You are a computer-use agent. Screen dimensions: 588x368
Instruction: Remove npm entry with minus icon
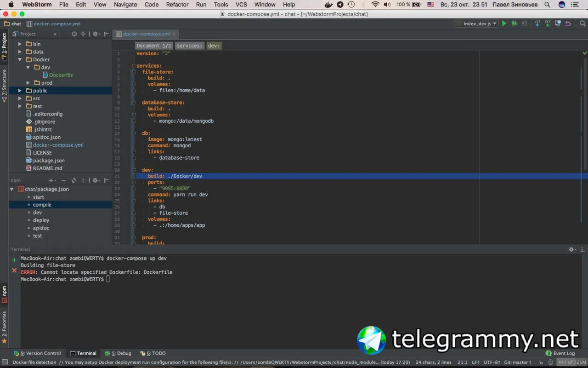[63, 180]
